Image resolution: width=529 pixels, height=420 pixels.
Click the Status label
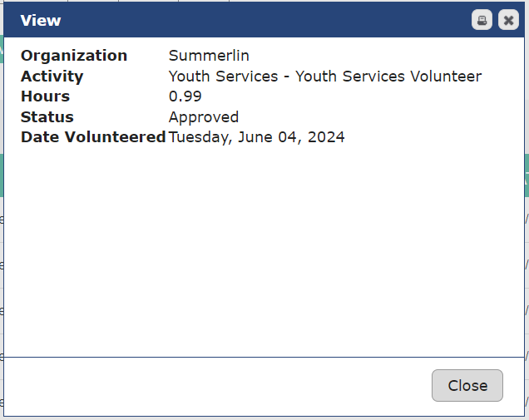tap(47, 117)
